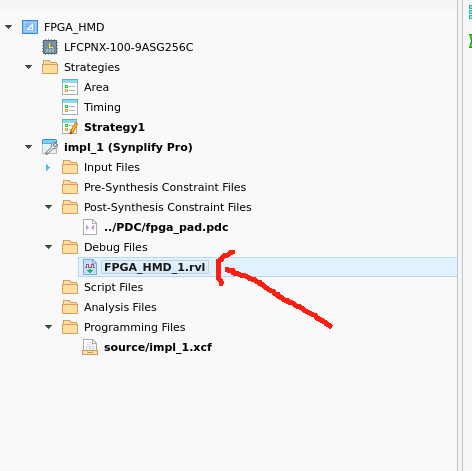Select Post-Synthesis Constraint Files label

pyautogui.click(x=168, y=207)
